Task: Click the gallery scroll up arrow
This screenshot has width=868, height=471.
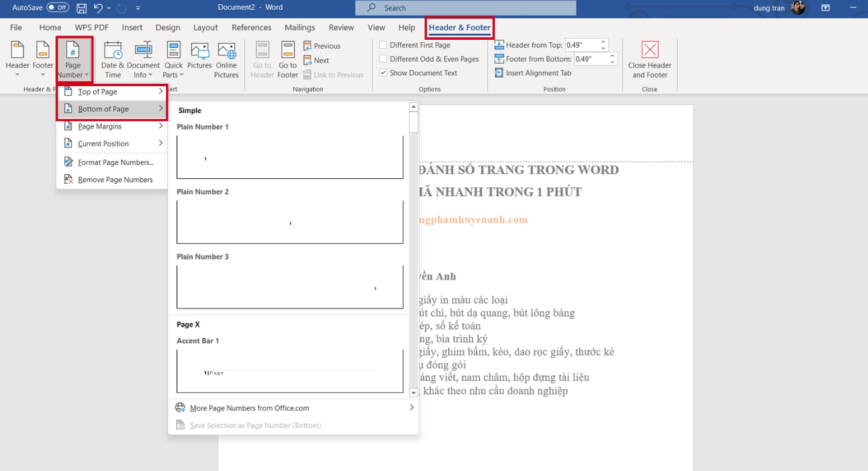Action: (x=414, y=107)
